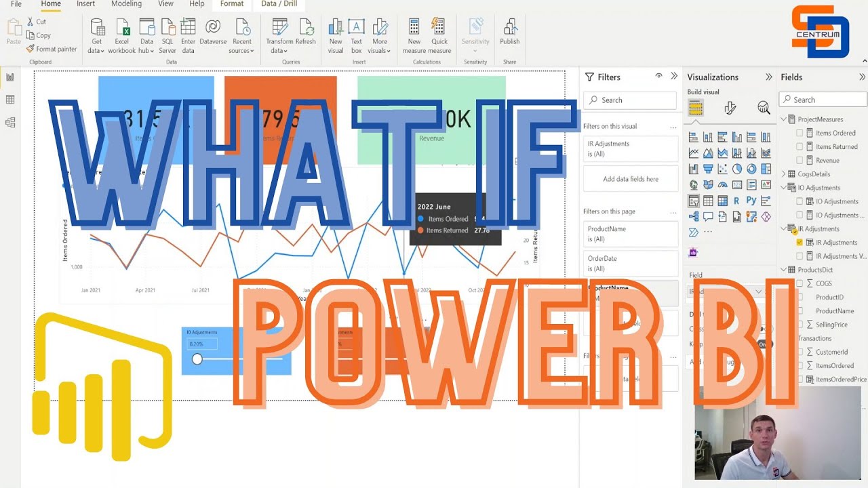The image size is (868, 488).
Task: Pick the waterfall chart visual
Action: coord(694,169)
